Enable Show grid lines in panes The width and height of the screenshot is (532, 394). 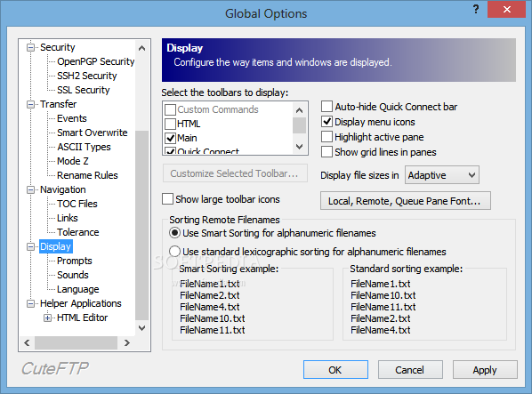tap(326, 152)
